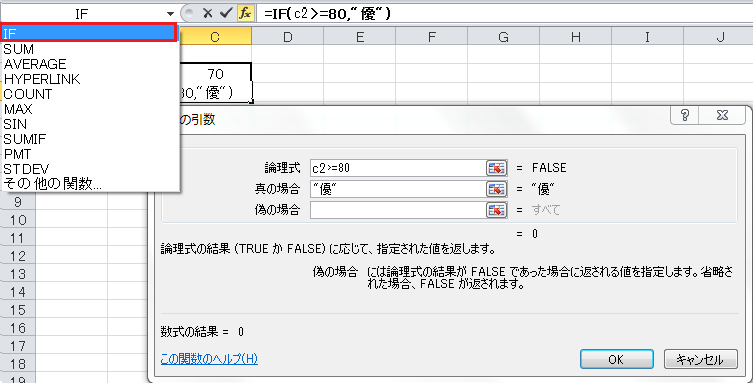Select column H header

[x=575, y=36]
